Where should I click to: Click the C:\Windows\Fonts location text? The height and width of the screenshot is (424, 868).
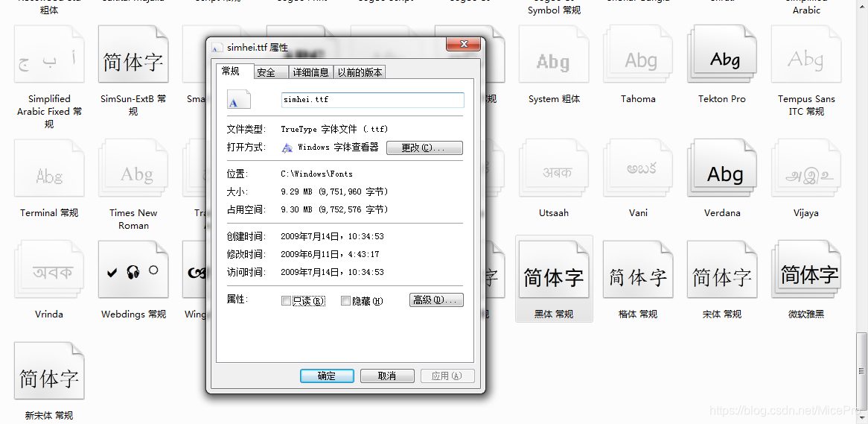click(x=316, y=174)
